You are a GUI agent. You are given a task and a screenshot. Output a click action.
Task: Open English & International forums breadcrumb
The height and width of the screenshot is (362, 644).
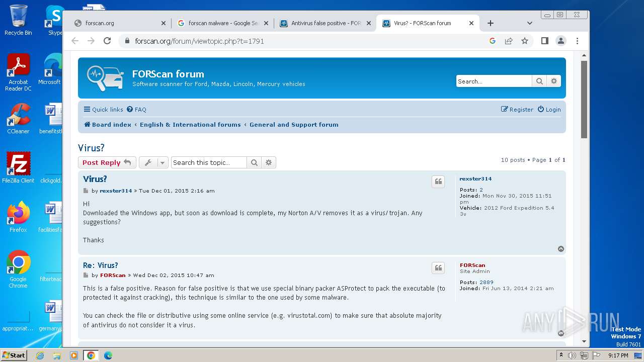tap(190, 125)
